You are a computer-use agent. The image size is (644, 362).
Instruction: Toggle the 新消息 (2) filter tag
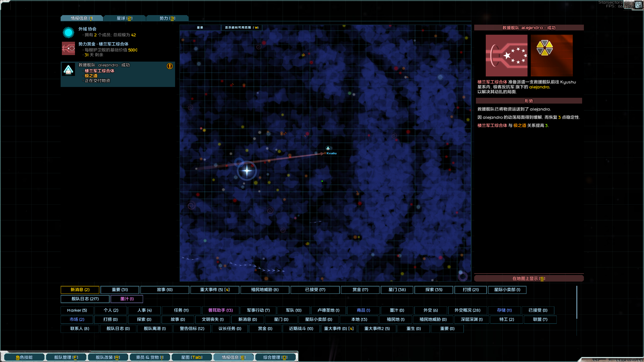(80, 290)
